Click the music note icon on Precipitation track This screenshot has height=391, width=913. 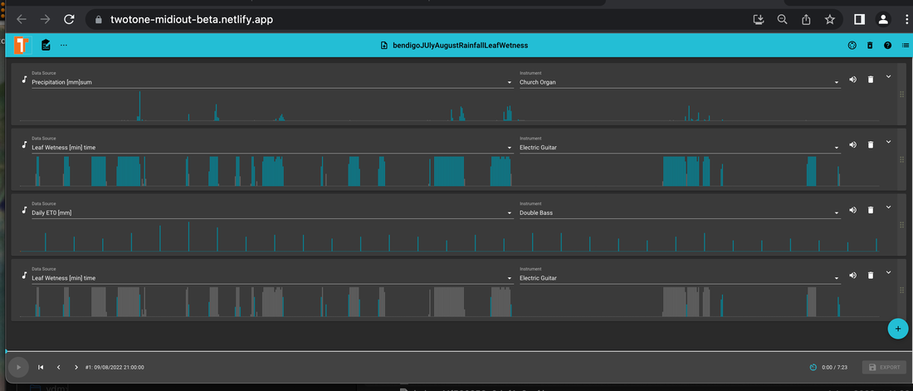24,79
